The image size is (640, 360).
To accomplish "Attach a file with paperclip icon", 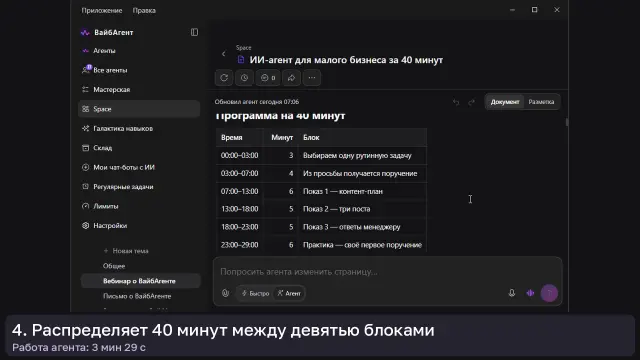I will click(225, 293).
